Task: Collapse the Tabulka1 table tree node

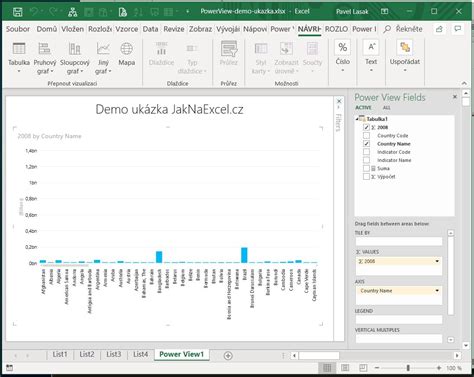Action: 357,119
